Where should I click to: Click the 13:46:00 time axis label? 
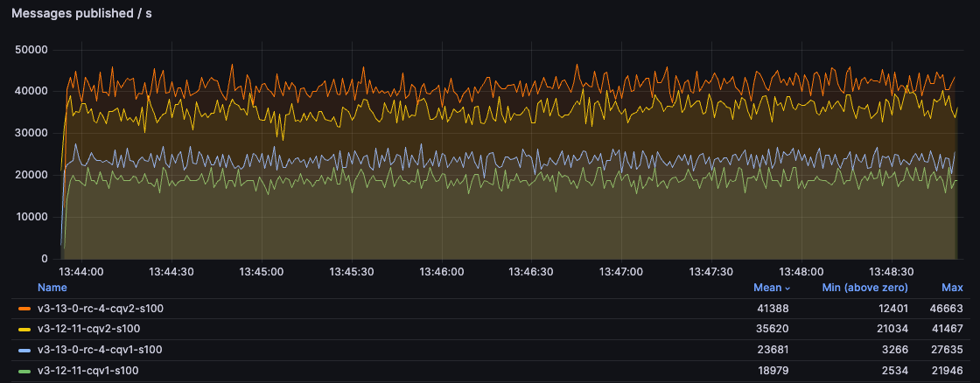(442, 272)
